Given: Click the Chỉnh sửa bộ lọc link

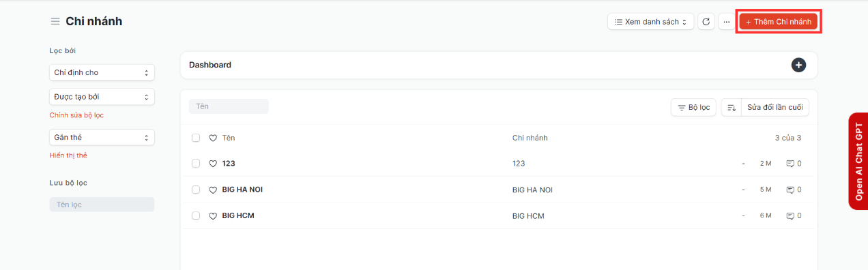Looking at the screenshot, I should pyautogui.click(x=76, y=115).
